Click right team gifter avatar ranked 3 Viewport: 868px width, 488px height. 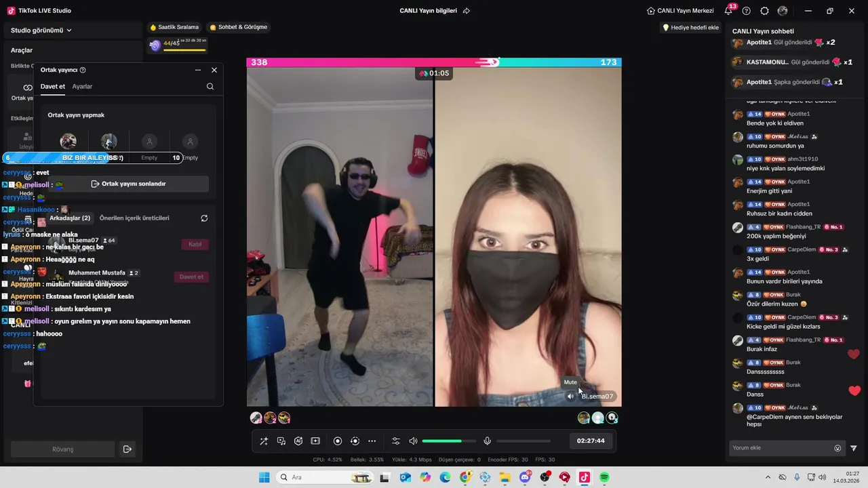[x=612, y=418]
